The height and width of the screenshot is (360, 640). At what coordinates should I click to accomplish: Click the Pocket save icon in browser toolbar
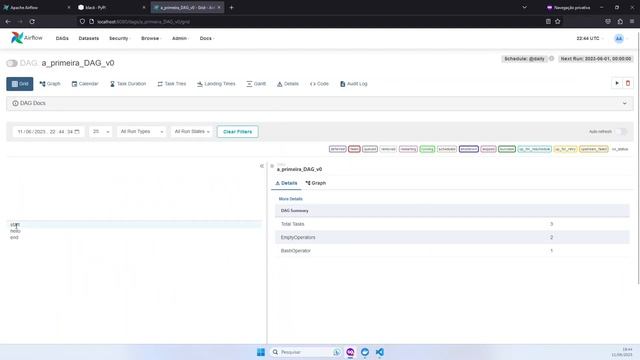pyautogui.click(x=608, y=22)
